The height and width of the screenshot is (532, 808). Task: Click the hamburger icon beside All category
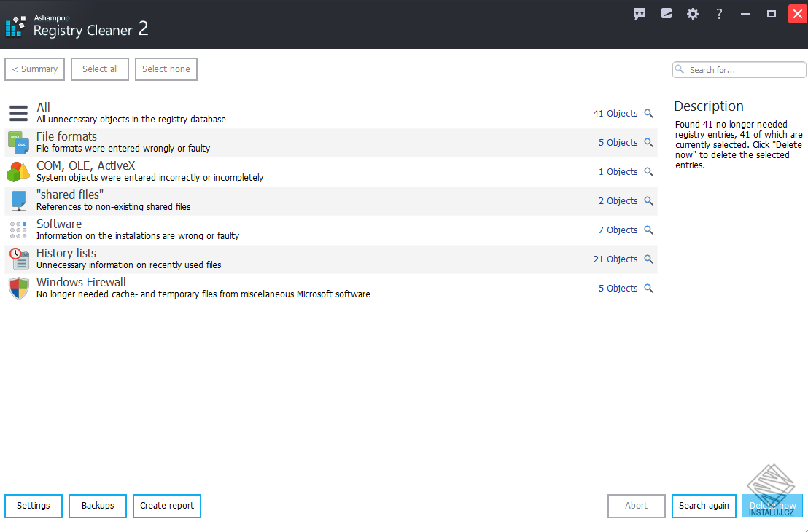[18, 113]
